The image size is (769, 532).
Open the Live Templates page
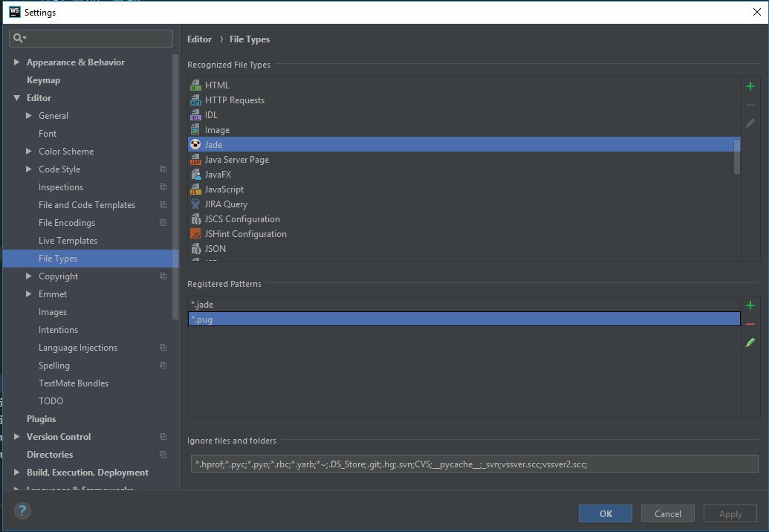click(68, 241)
